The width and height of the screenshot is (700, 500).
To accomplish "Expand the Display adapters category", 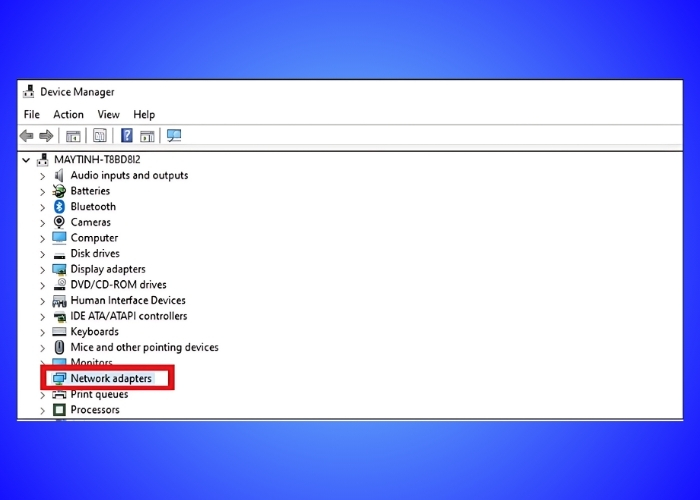I will 43,270.
